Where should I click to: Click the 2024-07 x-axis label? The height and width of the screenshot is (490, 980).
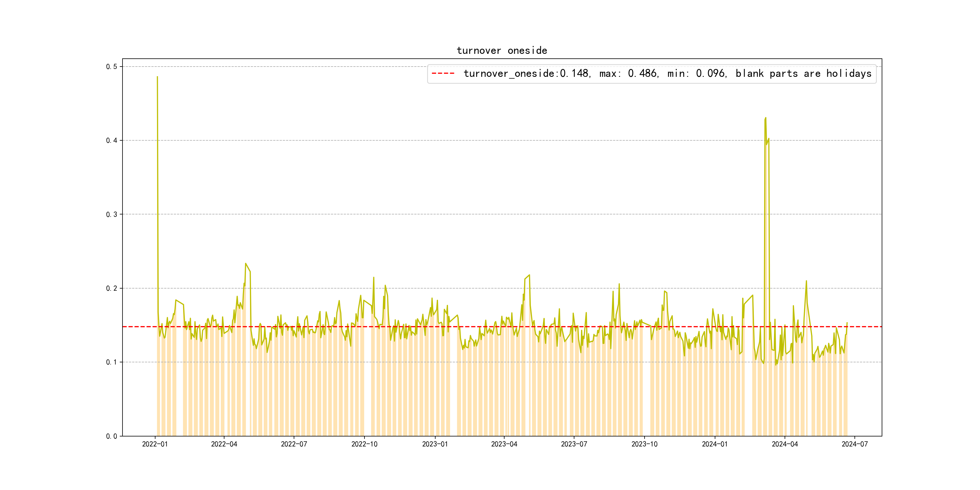tap(854, 444)
